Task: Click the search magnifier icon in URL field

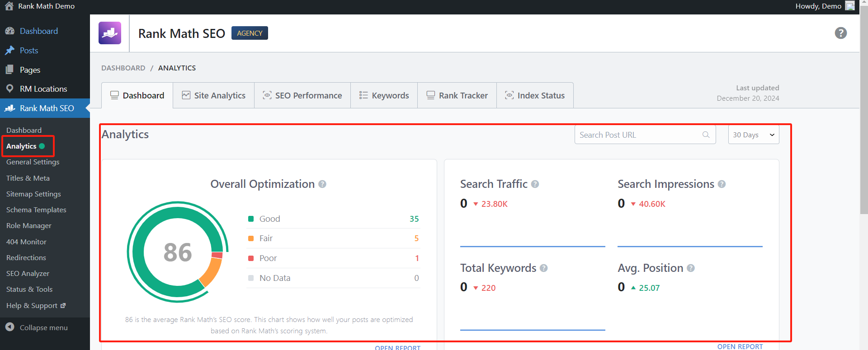Action: (706, 135)
